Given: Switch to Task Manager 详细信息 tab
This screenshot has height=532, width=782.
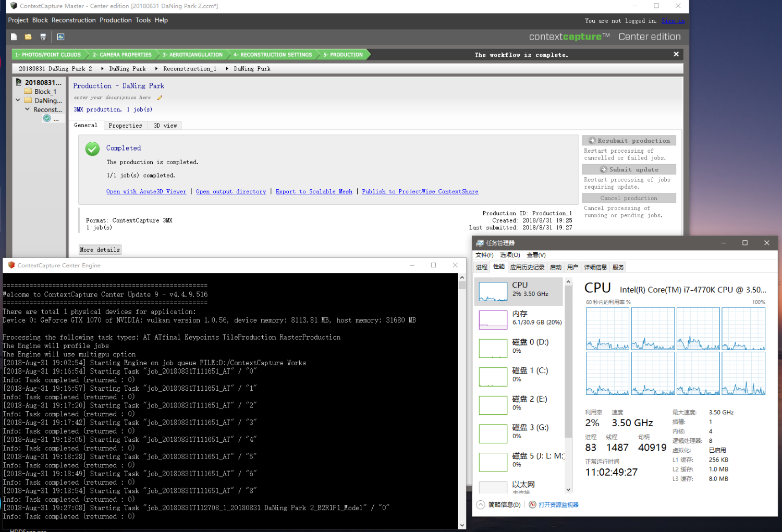Looking at the screenshot, I should click(595, 267).
